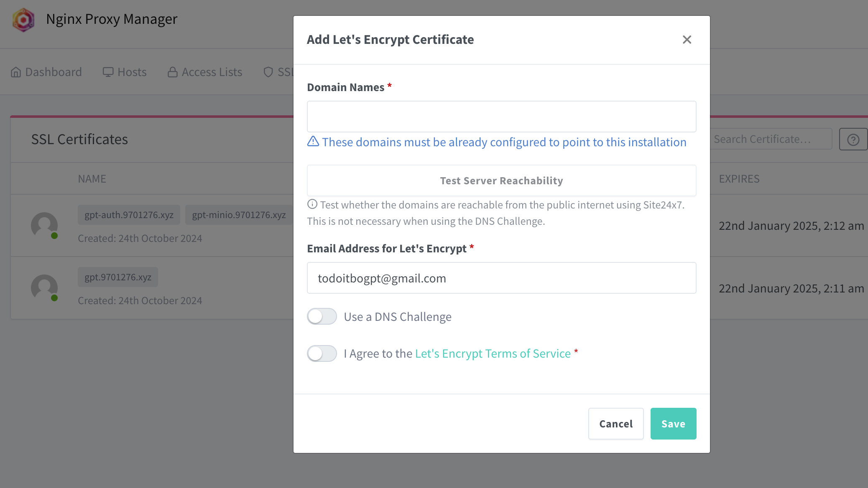
Task: Open Let's Encrypt Terms of Service link
Action: 493,353
